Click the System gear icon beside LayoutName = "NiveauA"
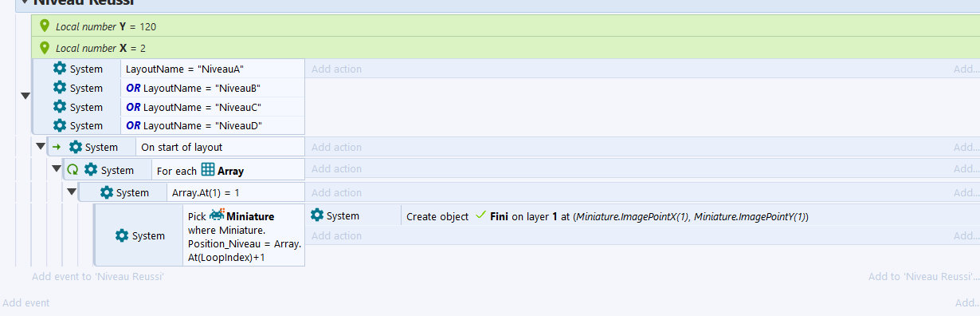Screen dimensions: 980x316 [59, 69]
